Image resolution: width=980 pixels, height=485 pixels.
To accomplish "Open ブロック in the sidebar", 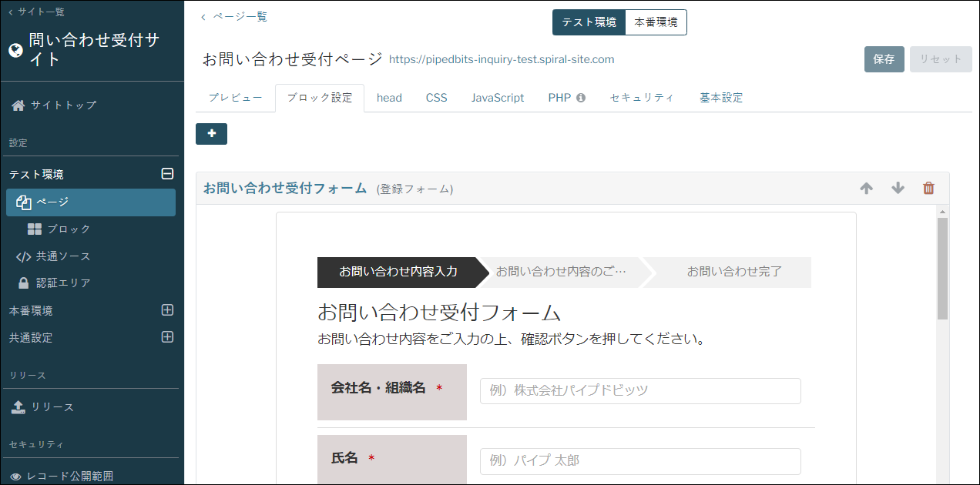I will (59, 229).
